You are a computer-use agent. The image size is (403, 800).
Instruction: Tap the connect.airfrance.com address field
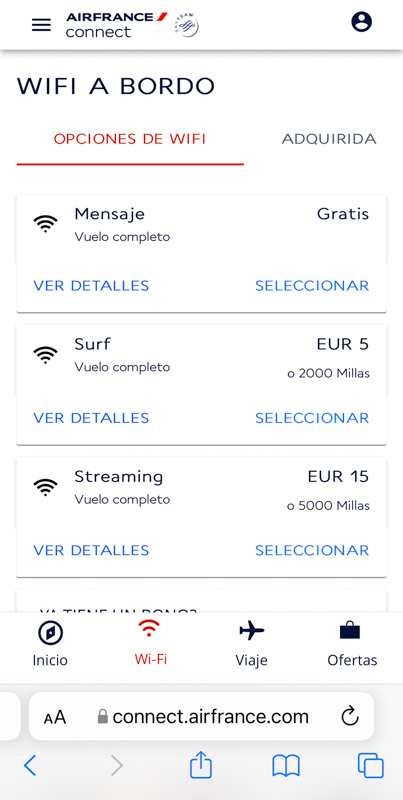[x=202, y=716]
